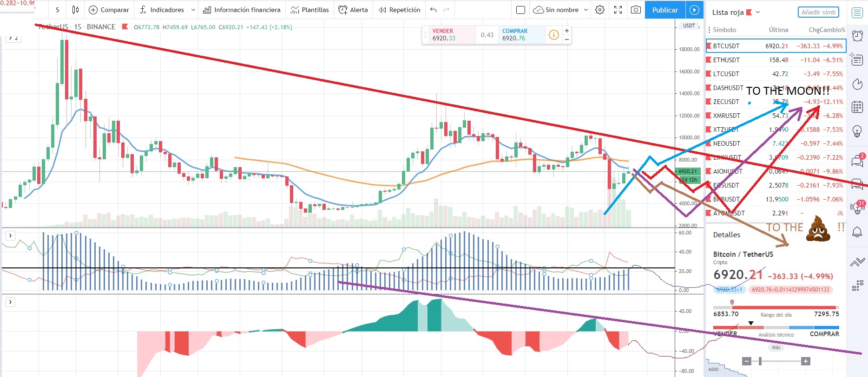The height and width of the screenshot is (377, 868).
Task: Toggle the red flag on XMRUSDT row
Action: coord(709,116)
